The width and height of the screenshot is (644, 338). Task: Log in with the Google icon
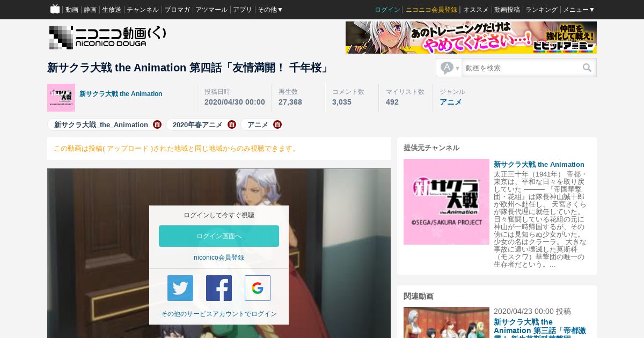point(258,288)
